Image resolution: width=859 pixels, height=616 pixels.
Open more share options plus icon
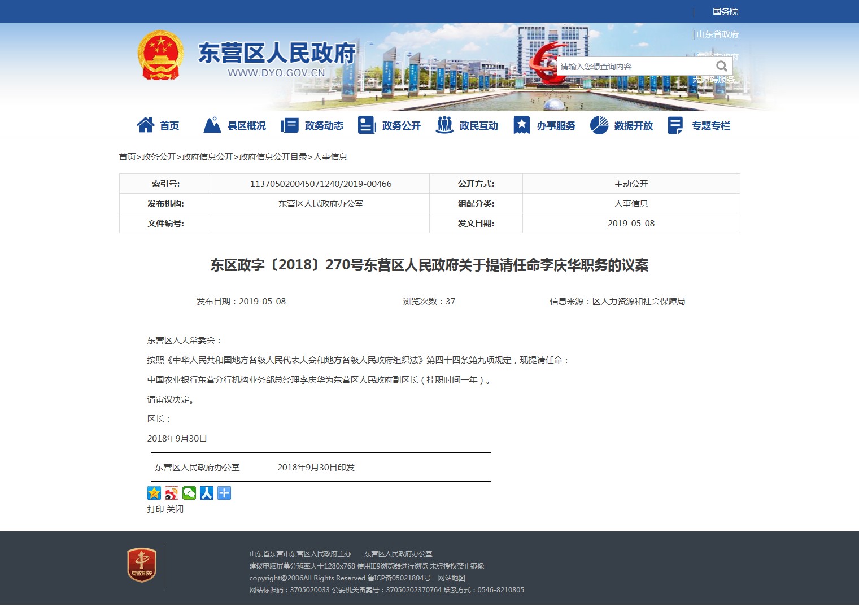(x=224, y=493)
